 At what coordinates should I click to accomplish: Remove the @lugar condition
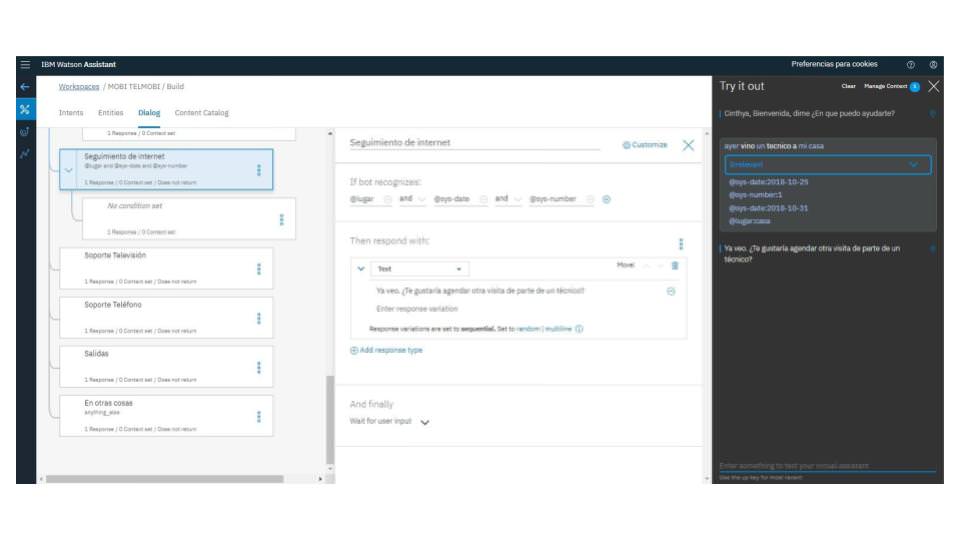(x=388, y=199)
